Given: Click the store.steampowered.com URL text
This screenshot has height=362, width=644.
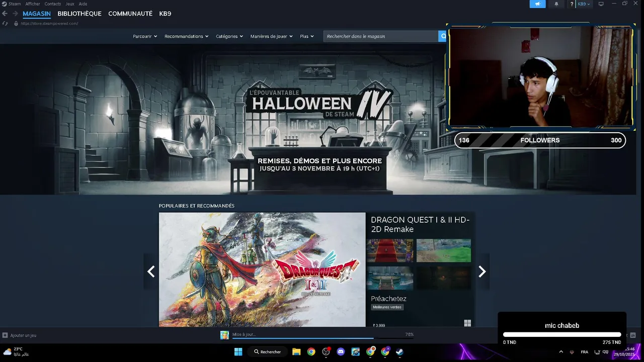Looking at the screenshot, I should tap(49, 24).
